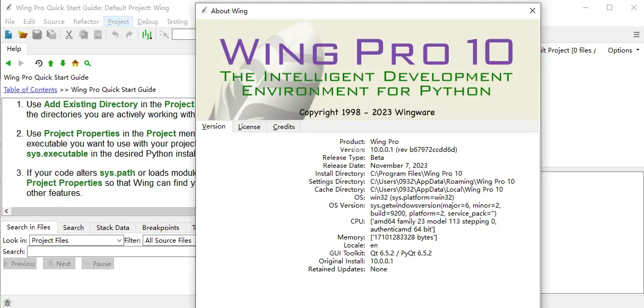The image size is (644, 308).
Task: Click the '17101283328 bytes' memory value
Action: pos(404,237)
